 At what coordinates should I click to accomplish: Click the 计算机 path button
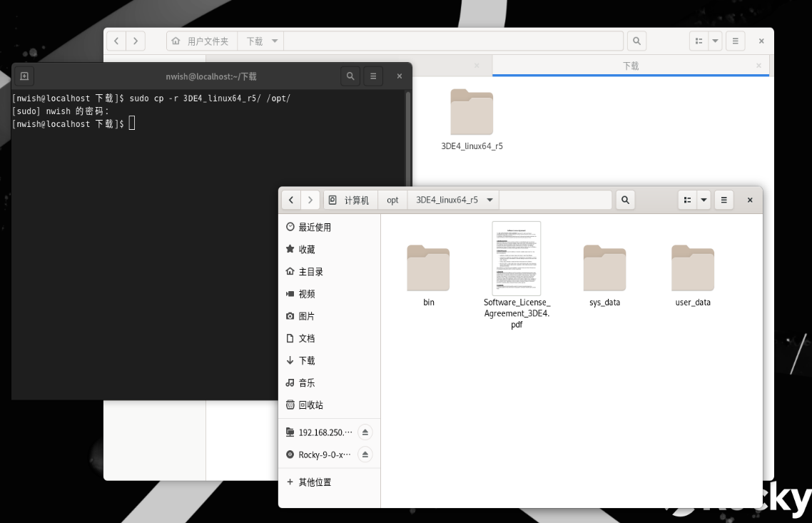[x=350, y=200]
